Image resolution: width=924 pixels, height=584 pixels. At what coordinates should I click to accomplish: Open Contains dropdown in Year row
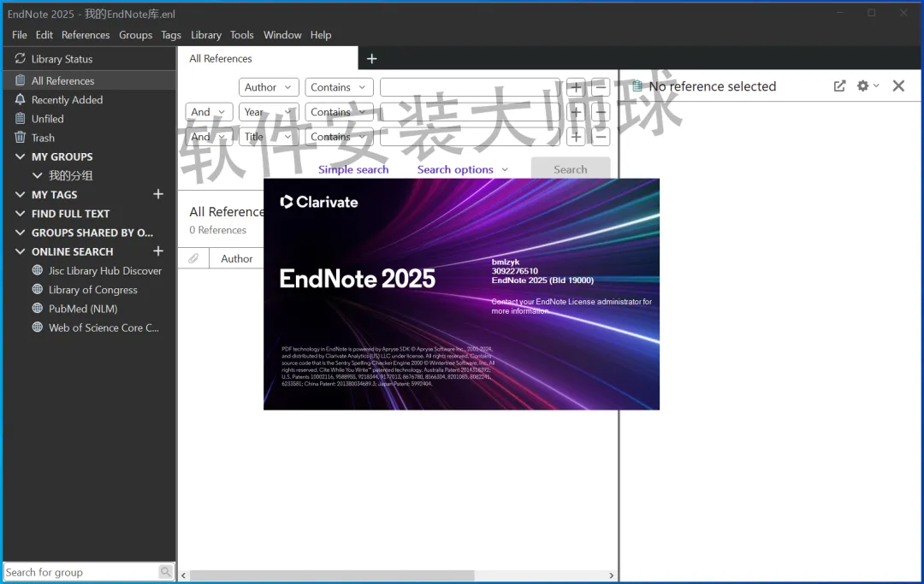click(339, 112)
